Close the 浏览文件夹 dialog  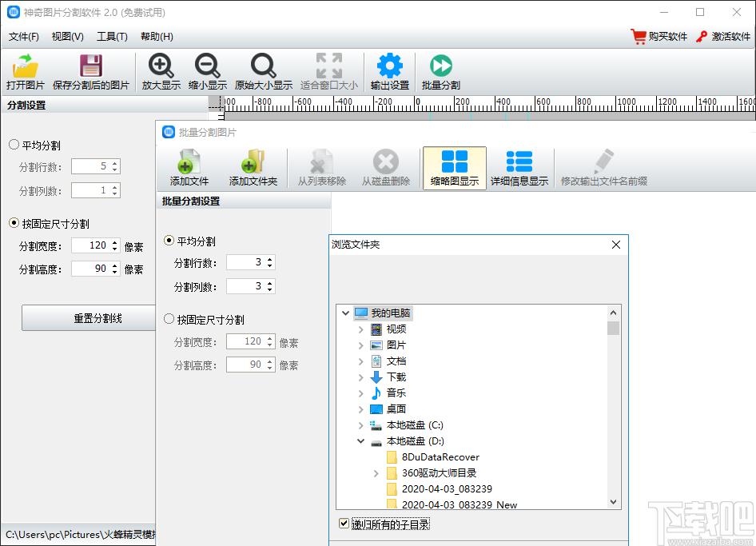click(615, 245)
